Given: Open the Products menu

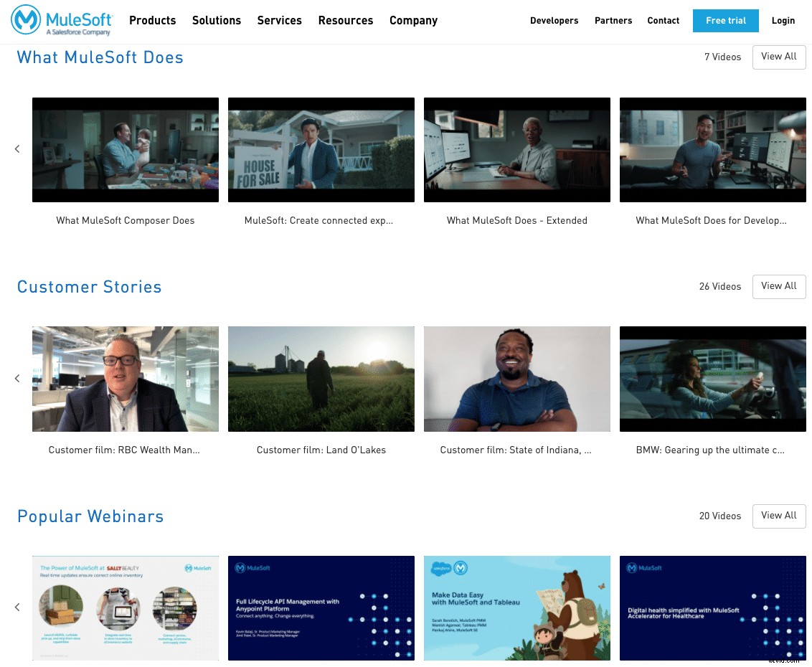Looking at the screenshot, I should coord(152,21).
